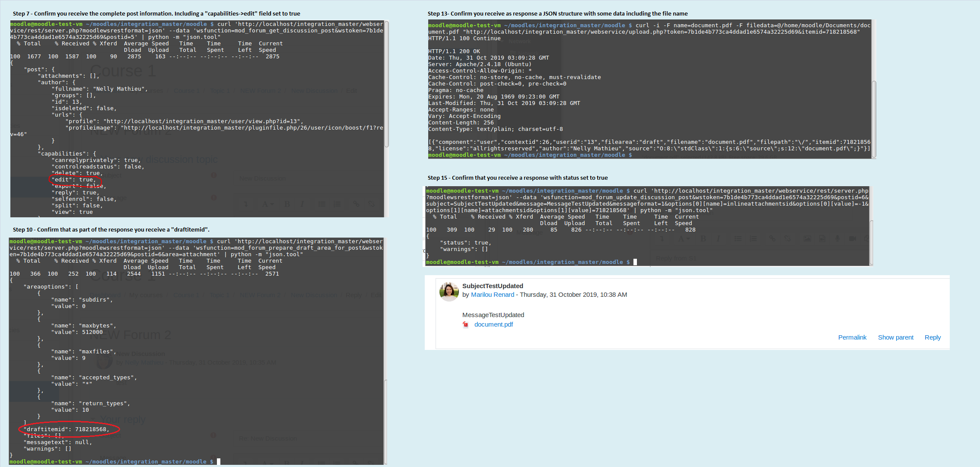Click the "messagetext": null line
Screen dimensions: 980x467
(x=57, y=442)
